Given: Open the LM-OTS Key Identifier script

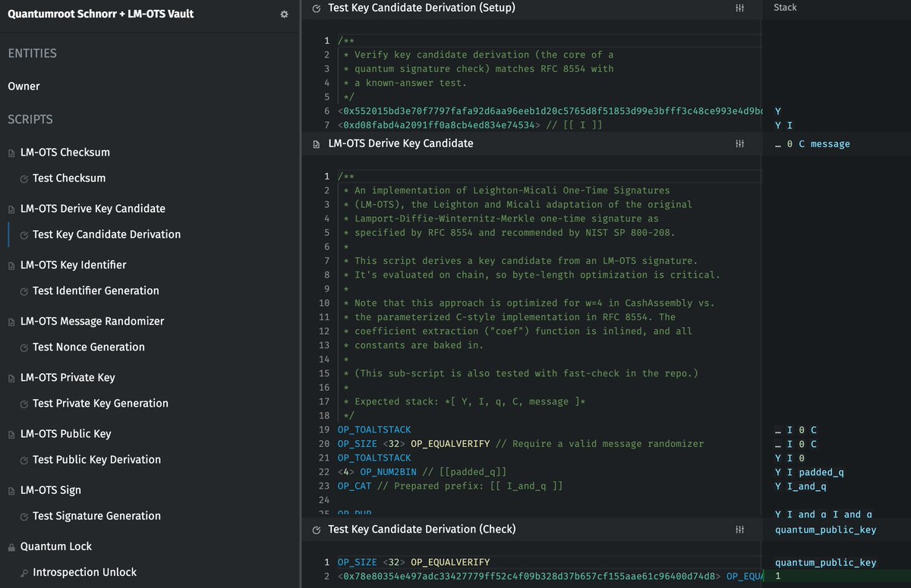Looking at the screenshot, I should pyautogui.click(x=74, y=265).
